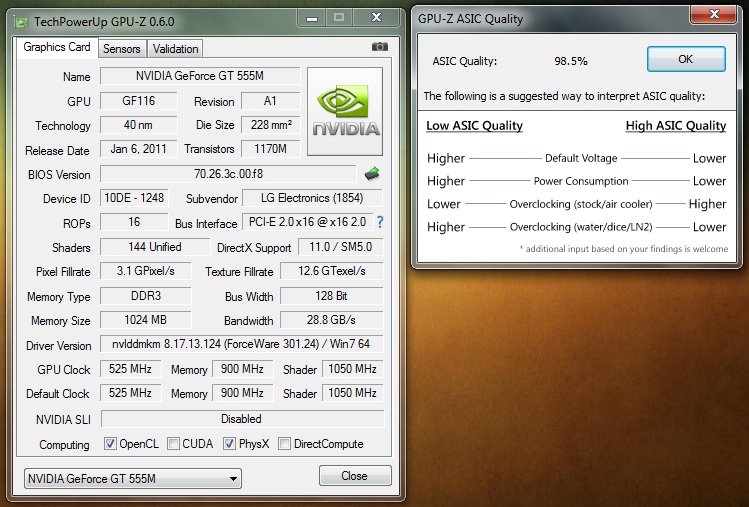Click the Die Size field 228 mm²
This screenshot has width=749, height=507.
[270, 125]
